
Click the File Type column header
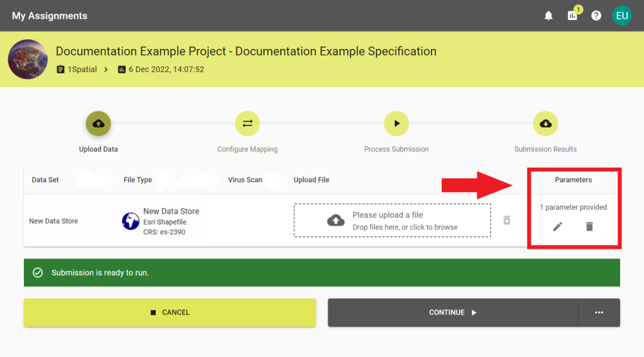[x=138, y=180]
